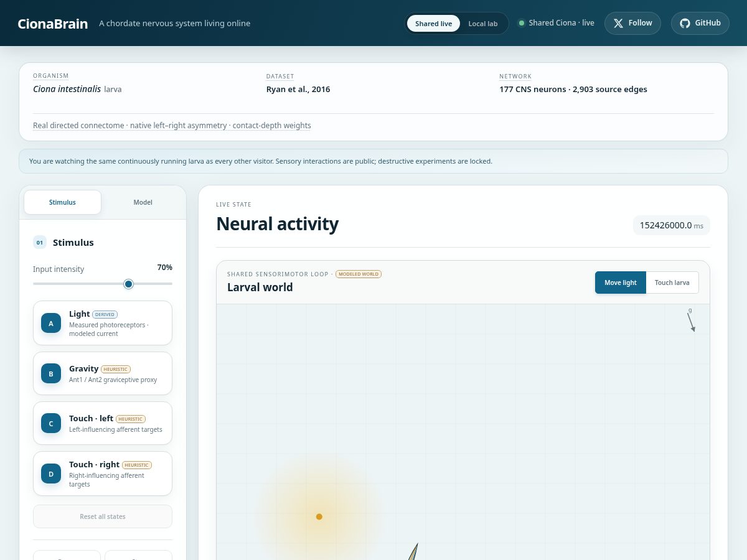Click the tagline A chordate nervous system
This screenshot has height=560, width=747.
(175, 24)
